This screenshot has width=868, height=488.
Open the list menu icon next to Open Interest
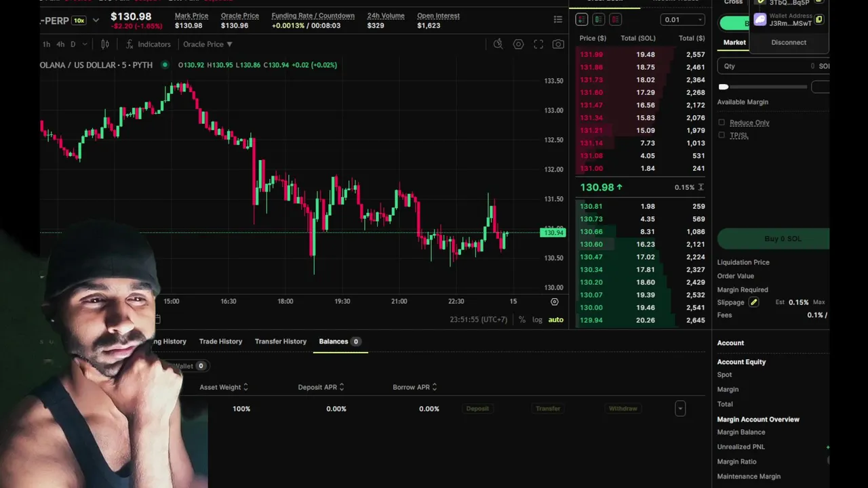coord(558,20)
